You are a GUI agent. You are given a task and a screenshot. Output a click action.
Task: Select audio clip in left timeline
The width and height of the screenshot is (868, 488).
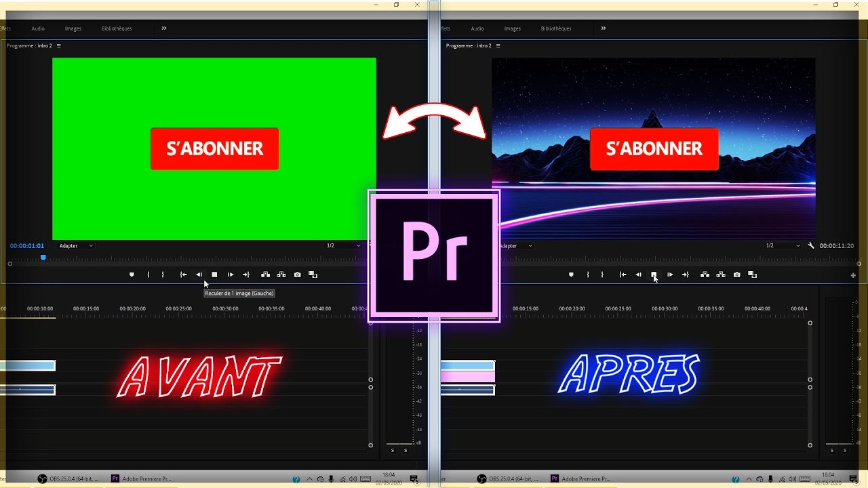click(x=27, y=390)
